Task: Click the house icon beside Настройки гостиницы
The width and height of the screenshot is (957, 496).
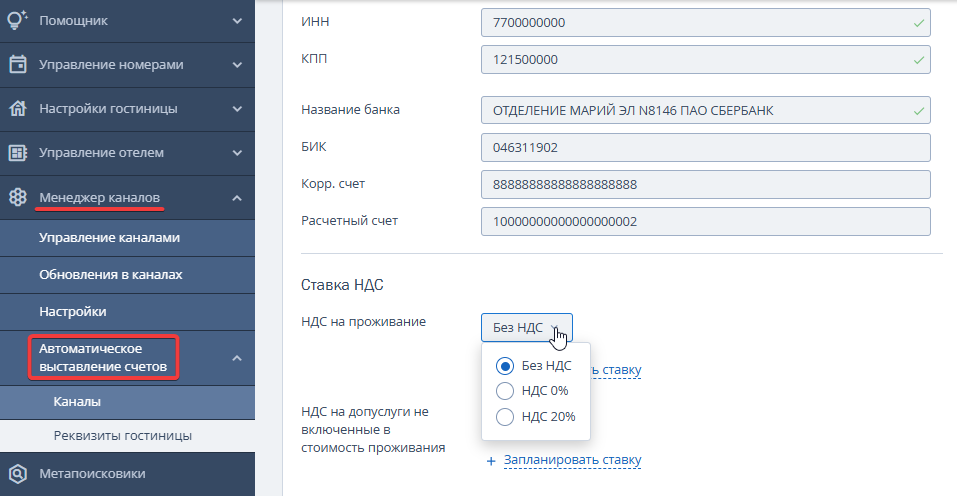Action: point(18,109)
